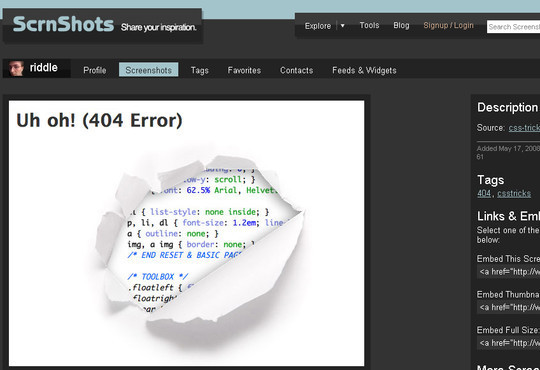The height and width of the screenshot is (370, 540).
Task: Open the Tags tab
Action: point(200,70)
